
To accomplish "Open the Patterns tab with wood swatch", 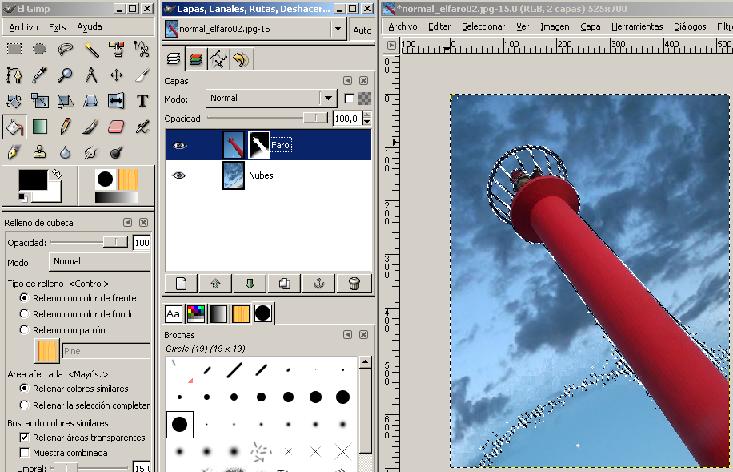I will (x=241, y=314).
